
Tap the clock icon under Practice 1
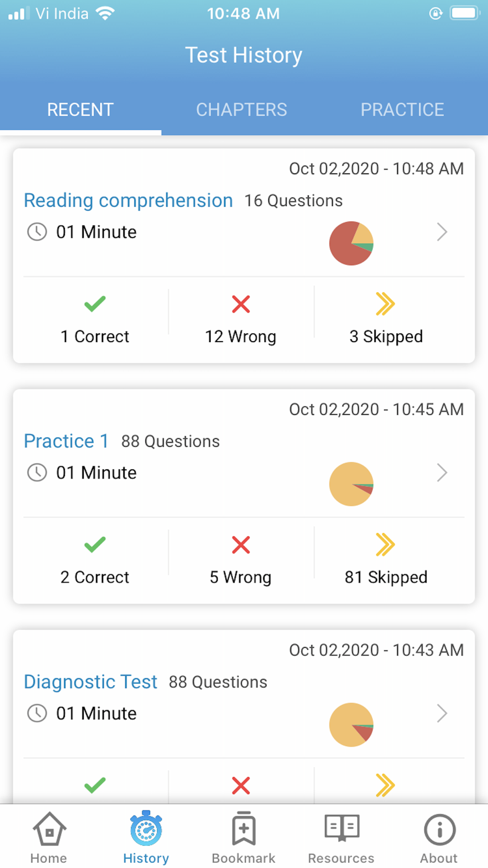click(37, 473)
